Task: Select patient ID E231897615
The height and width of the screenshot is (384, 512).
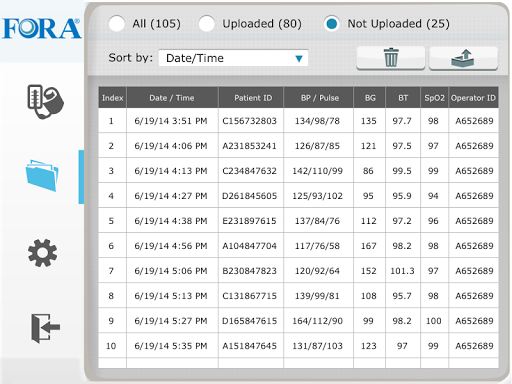Action: (250, 221)
